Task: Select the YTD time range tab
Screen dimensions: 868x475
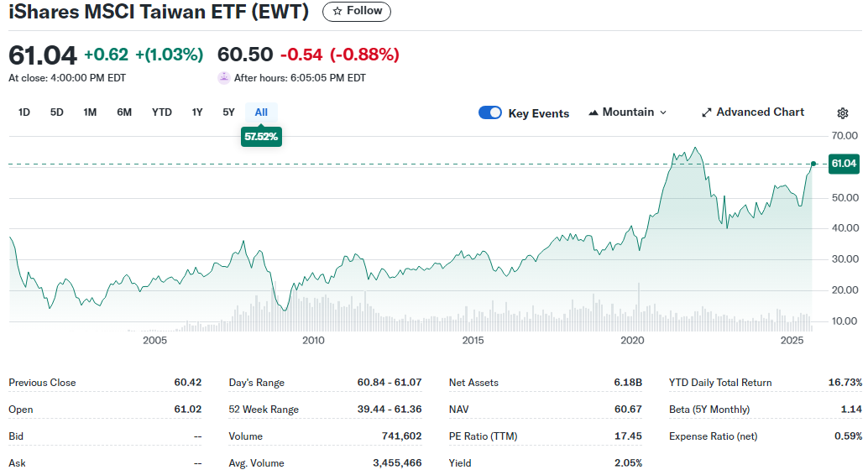Action: 162,112
